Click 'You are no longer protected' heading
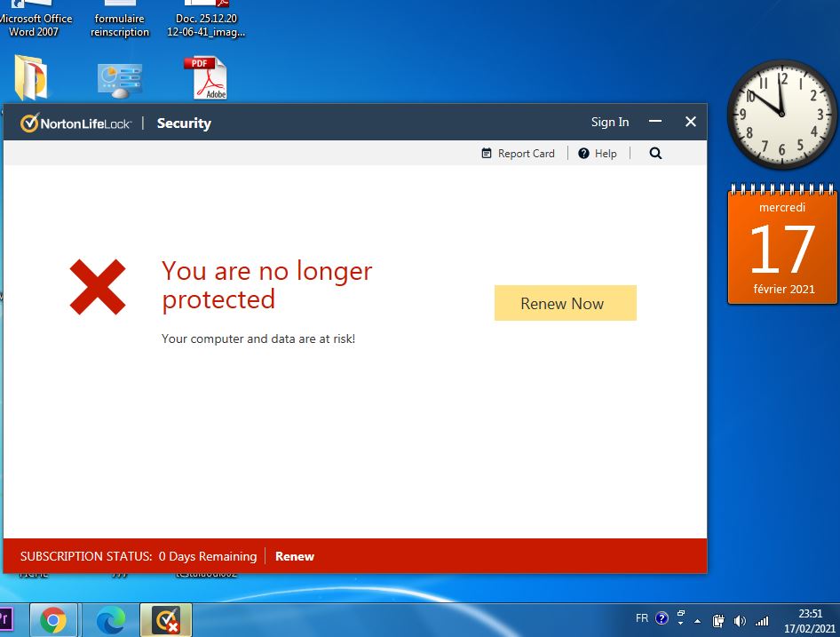Image resolution: width=840 pixels, height=637 pixels. pos(266,284)
